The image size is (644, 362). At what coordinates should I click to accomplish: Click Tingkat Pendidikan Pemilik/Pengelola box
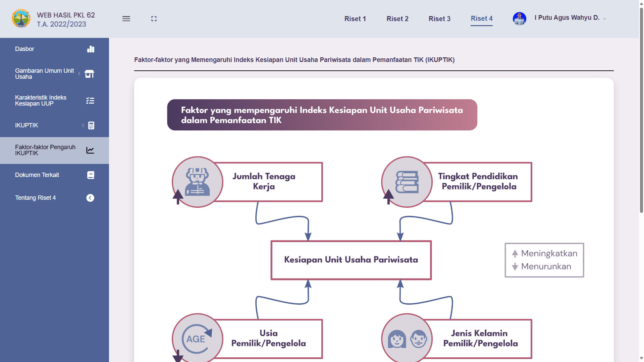(x=478, y=182)
